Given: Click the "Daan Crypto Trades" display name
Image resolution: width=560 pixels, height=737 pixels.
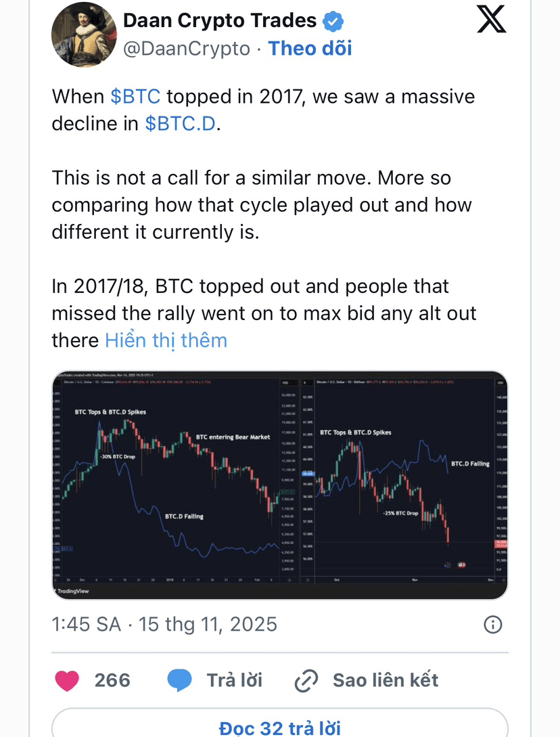Looking at the screenshot, I should [219, 22].
